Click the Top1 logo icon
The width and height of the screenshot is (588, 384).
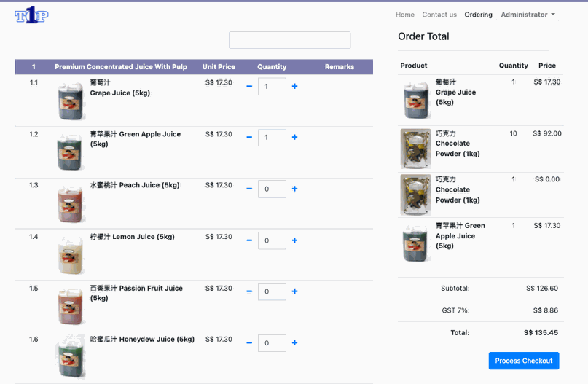(31, 15)
